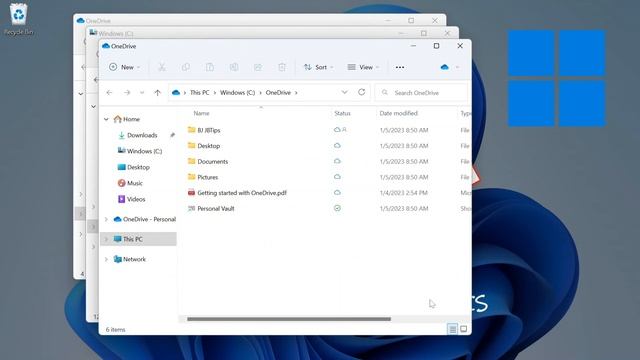Click the Cut scissors icon
Screen dimensions: 640x360
[162, 67]
